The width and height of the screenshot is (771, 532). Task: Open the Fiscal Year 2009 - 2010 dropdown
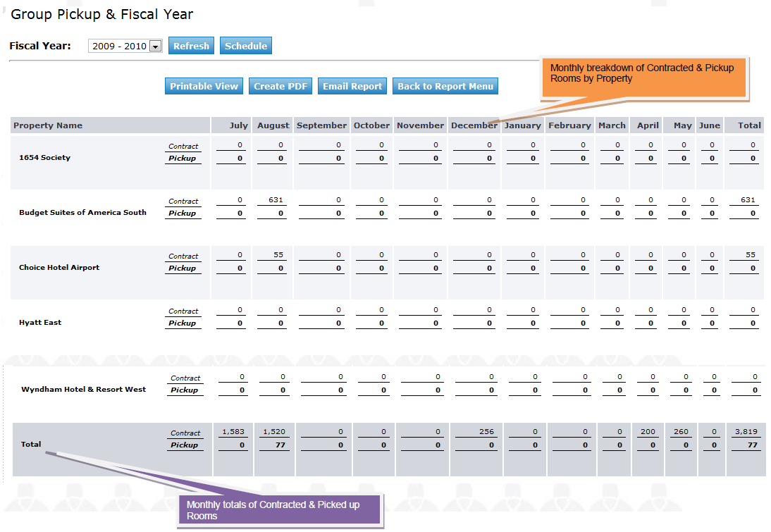(125, 47)
